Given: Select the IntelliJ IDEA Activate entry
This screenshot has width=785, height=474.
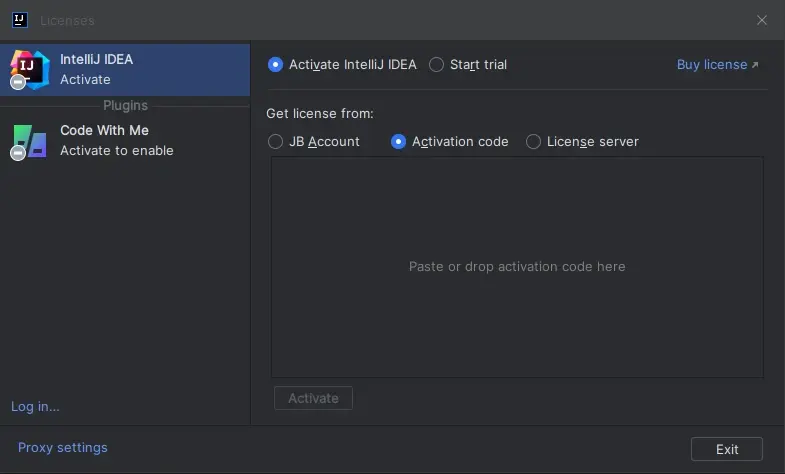Looking at the screenshot, I should [x=125, y=69].
